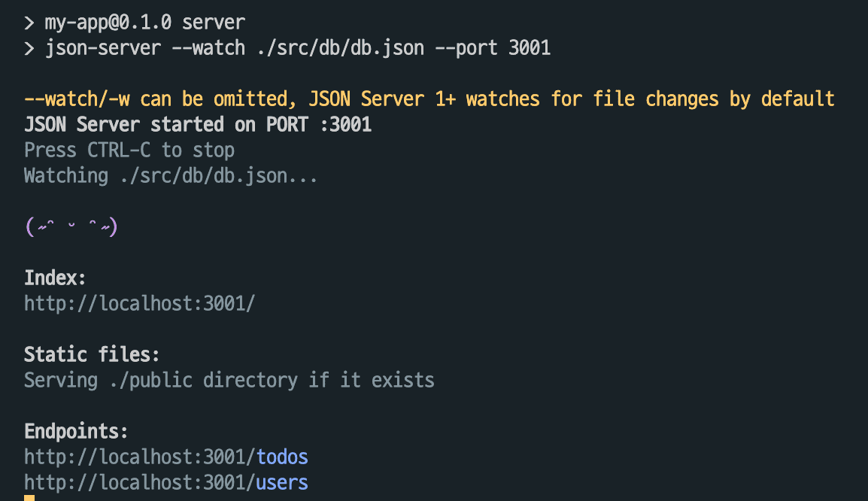Viewport: 868px width, 501px height.
Task: Click the prompt arrow before my-app@0.1.0
Action: click(29, 23)
